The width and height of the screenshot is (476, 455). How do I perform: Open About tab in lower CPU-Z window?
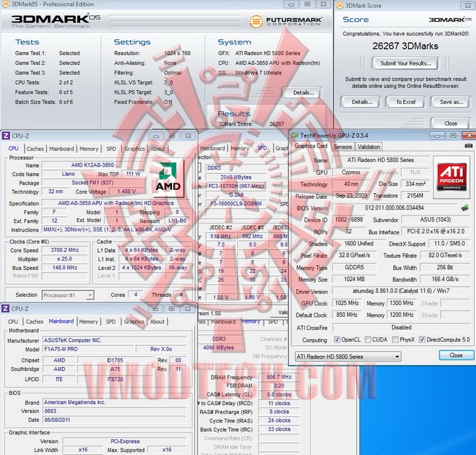click(x=157, y=321)
